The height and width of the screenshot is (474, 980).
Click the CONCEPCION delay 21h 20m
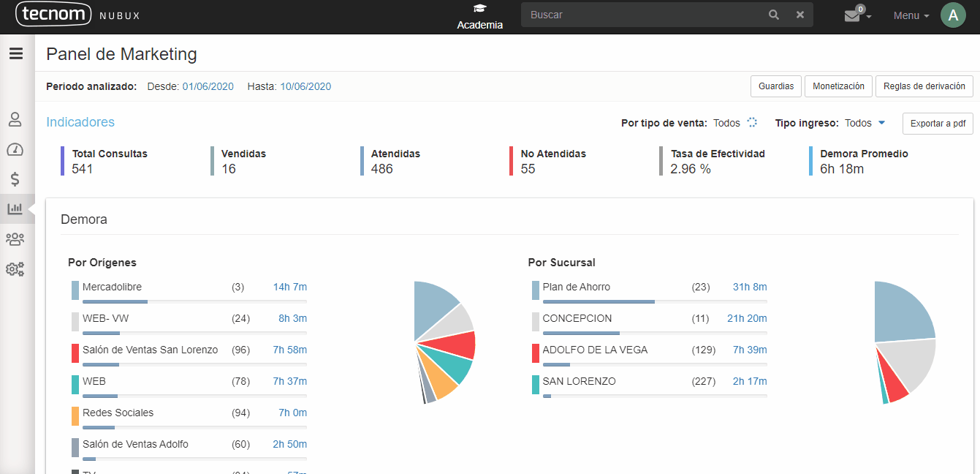pyautogui.click(x=747, y=318)
